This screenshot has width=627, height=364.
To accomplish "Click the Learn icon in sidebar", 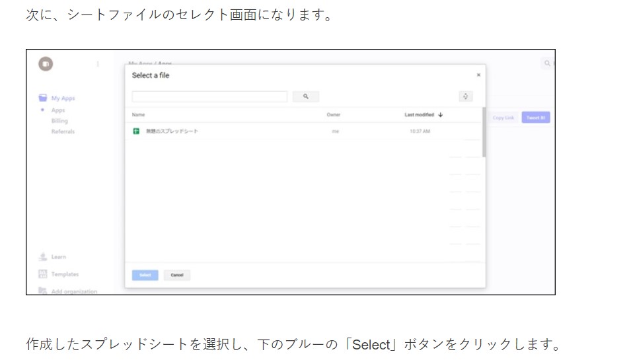I will click(x=42, y=256).
